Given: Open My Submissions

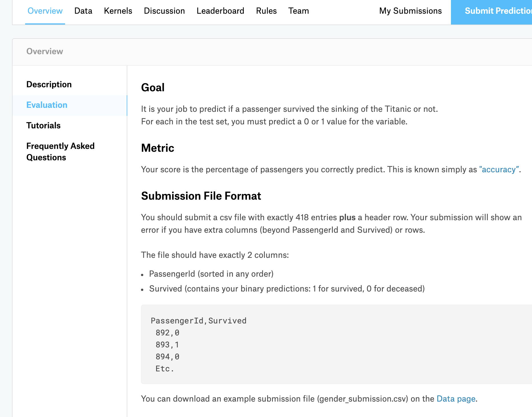Looking at the screenshot, I should (410, 11).
